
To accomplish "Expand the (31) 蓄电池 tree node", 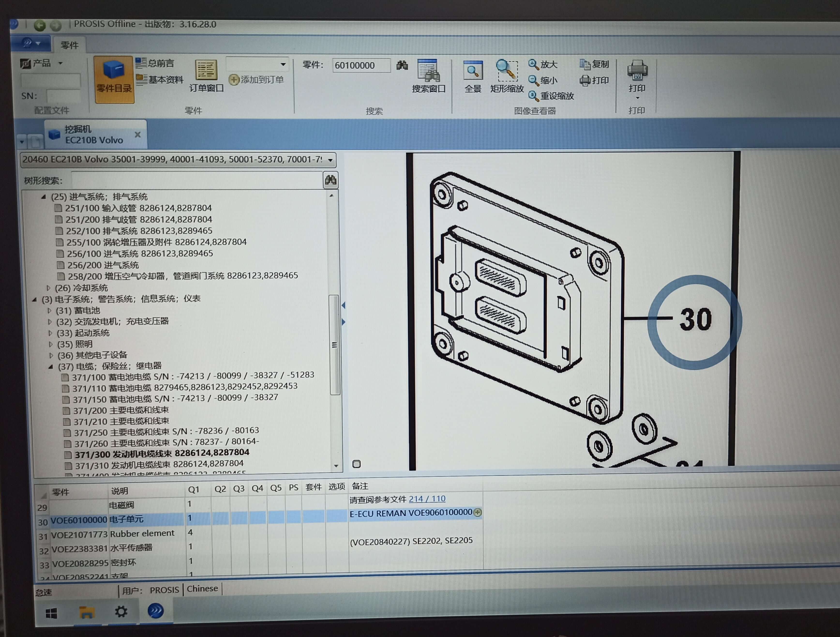I will click(49, 311).
